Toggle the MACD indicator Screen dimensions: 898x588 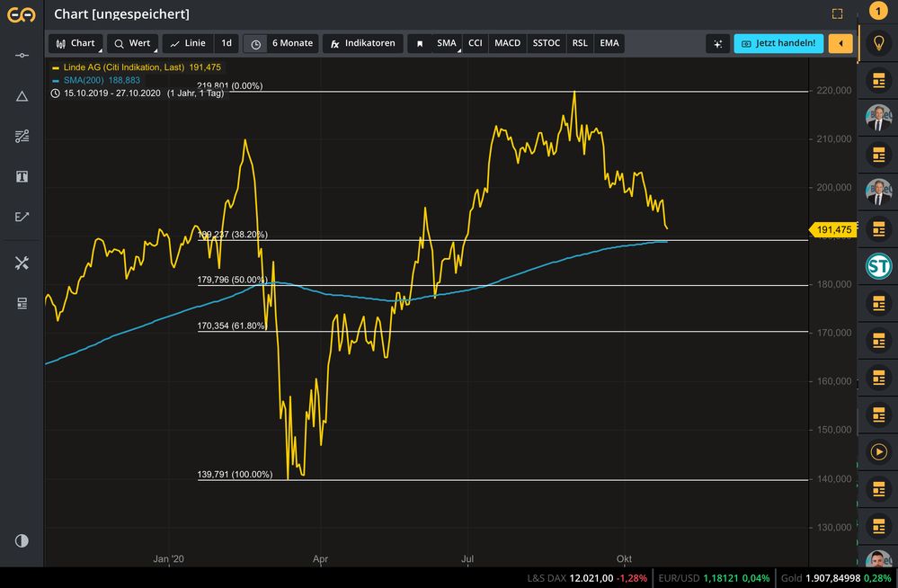coord(507,43)
